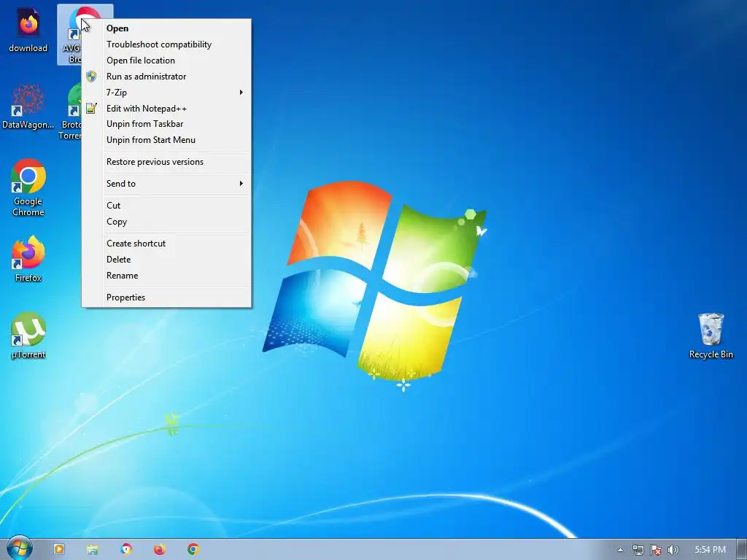This screenshot has width=747, height=560.
Task: Choose Restore previous versions
Action: 166,162
